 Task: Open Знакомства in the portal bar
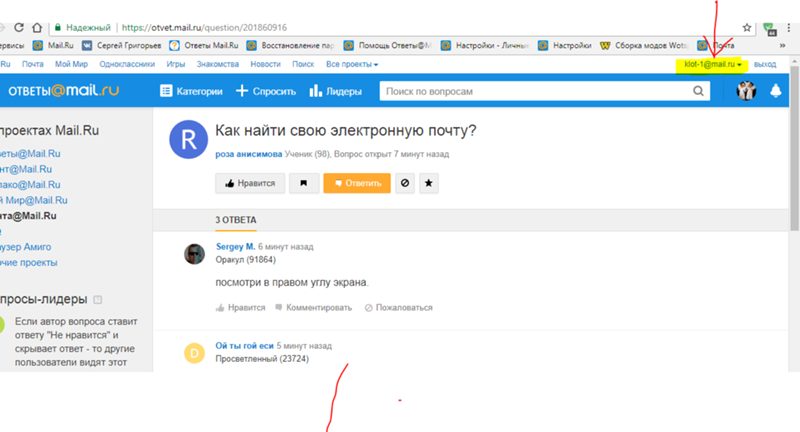coord(218,64)
